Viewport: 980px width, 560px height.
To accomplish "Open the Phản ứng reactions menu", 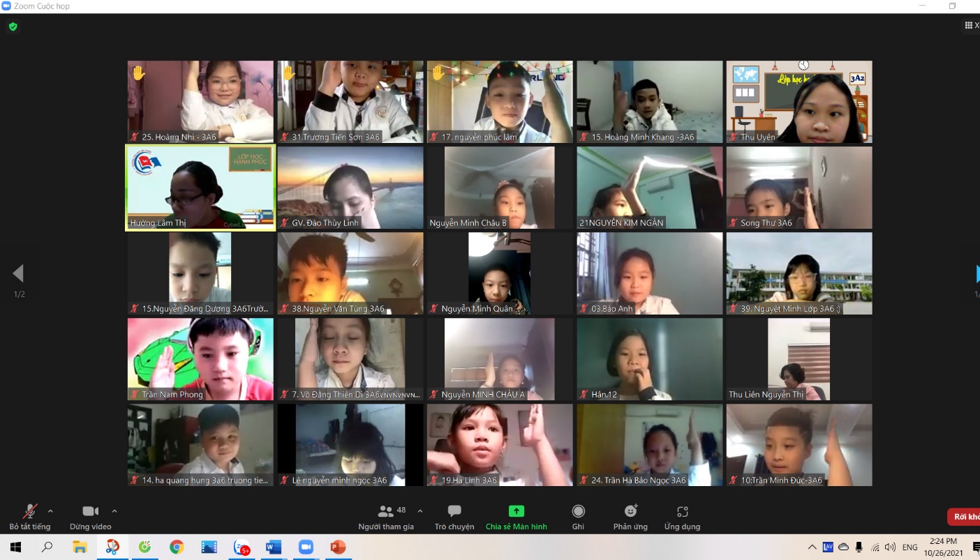I will [x=630, y=517].
